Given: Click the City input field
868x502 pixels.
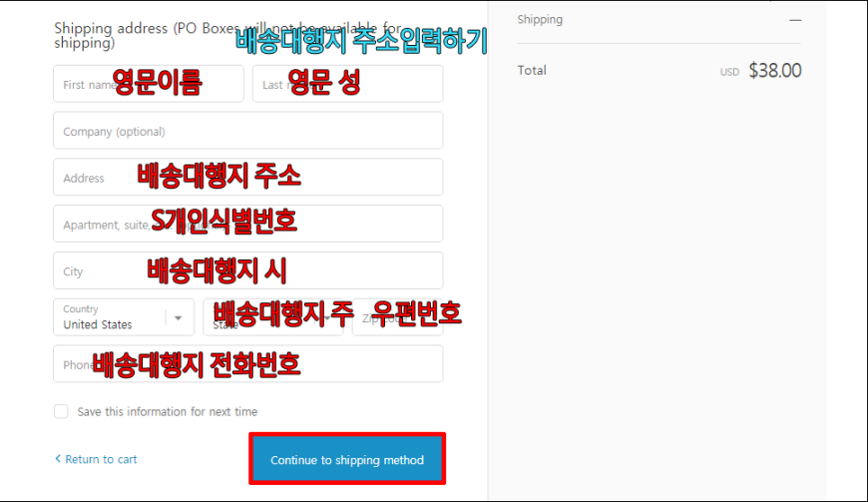Looking at the screenshot, I should pyautogui.click(x=248, y=270).
